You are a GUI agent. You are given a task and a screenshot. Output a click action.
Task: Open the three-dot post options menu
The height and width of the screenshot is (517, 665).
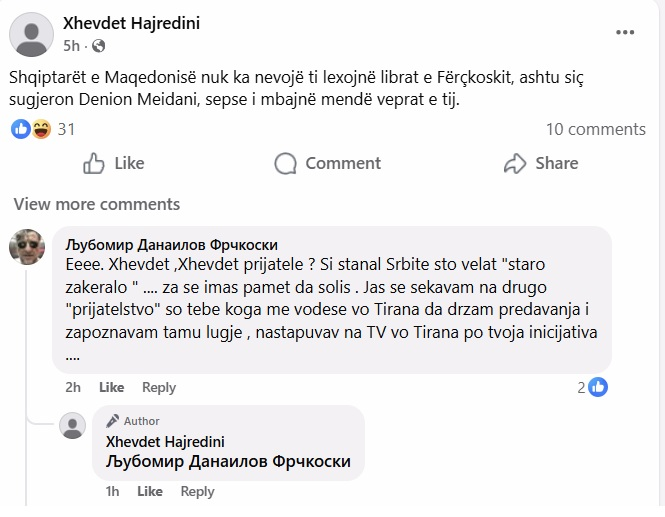coord(625,32)
